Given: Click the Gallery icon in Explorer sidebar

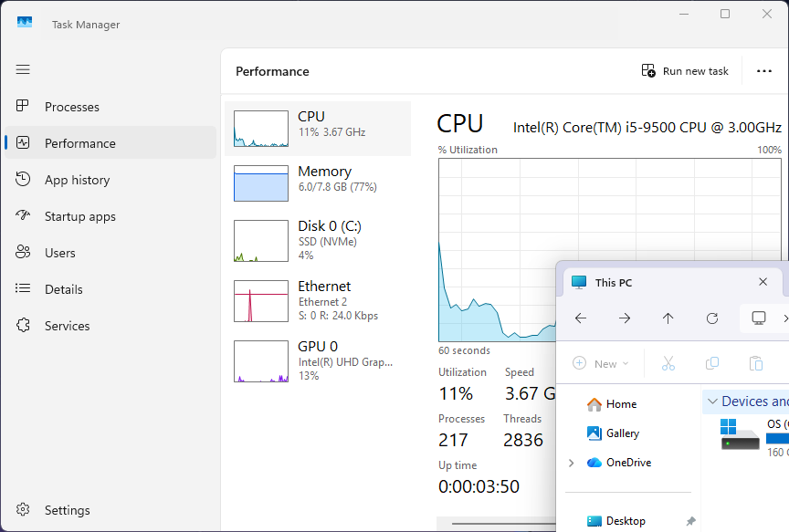Looking at the screenshot, I should pos(594,433).
